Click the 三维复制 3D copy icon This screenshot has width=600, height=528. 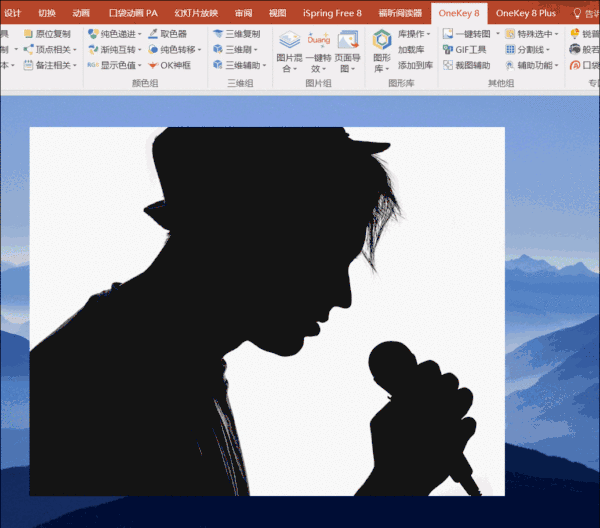[218, 34]
